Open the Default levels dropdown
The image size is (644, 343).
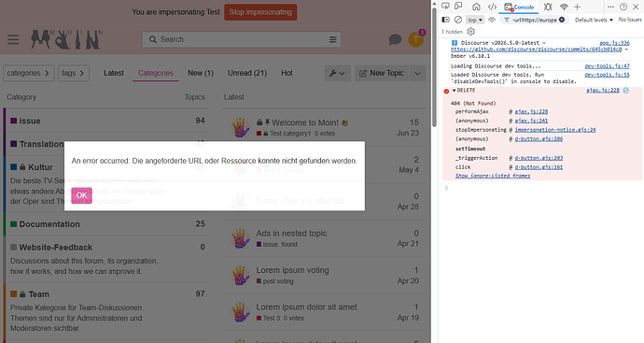[594, 20]
